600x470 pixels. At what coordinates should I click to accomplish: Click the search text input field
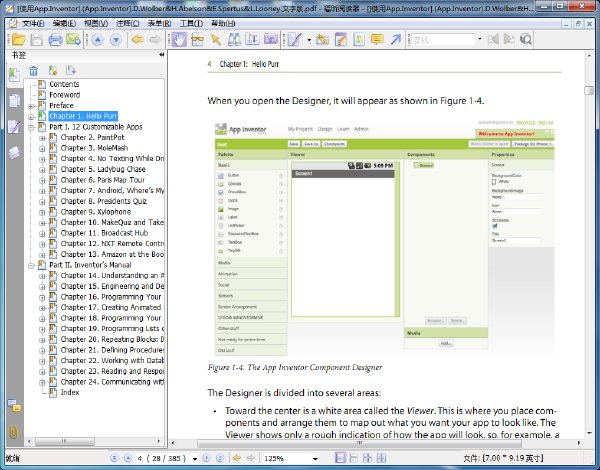(x=443, y=39)
